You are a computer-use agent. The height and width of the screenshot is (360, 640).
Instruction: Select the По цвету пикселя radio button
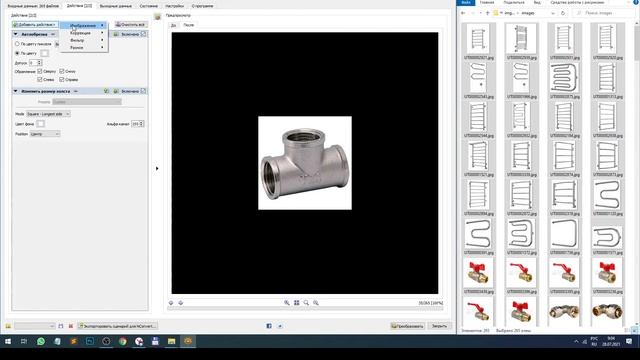pos(17,44)
